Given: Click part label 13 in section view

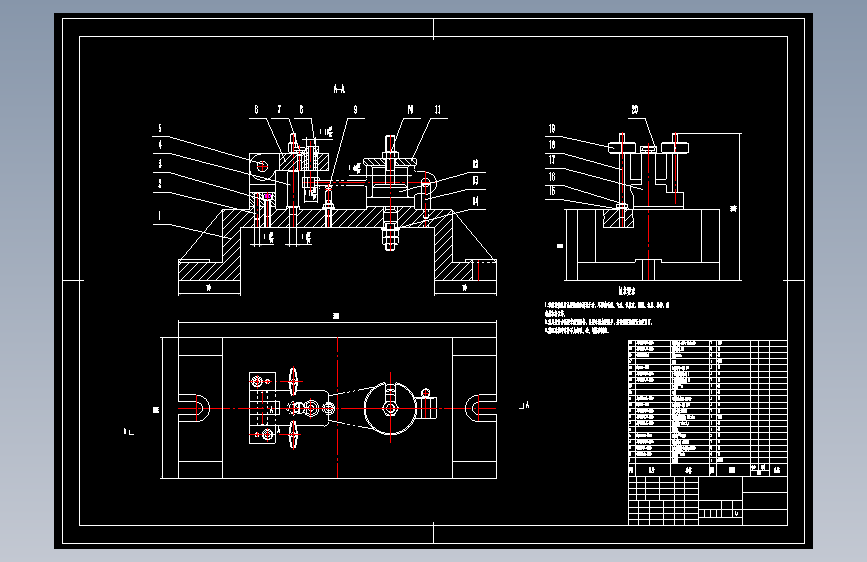Looking at the screenshot, I should (x=475, y=180).
